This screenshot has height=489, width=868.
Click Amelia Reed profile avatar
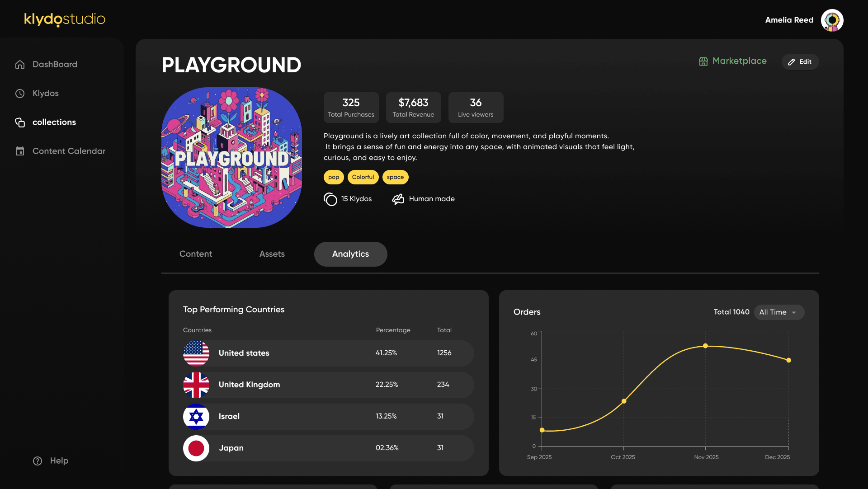coord(832,20)
